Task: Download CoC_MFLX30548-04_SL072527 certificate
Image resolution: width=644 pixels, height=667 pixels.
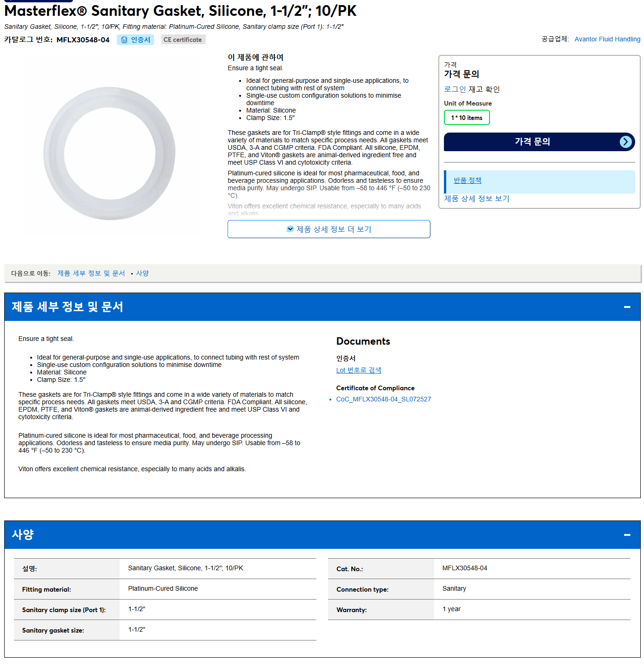Action: point(383,399)
